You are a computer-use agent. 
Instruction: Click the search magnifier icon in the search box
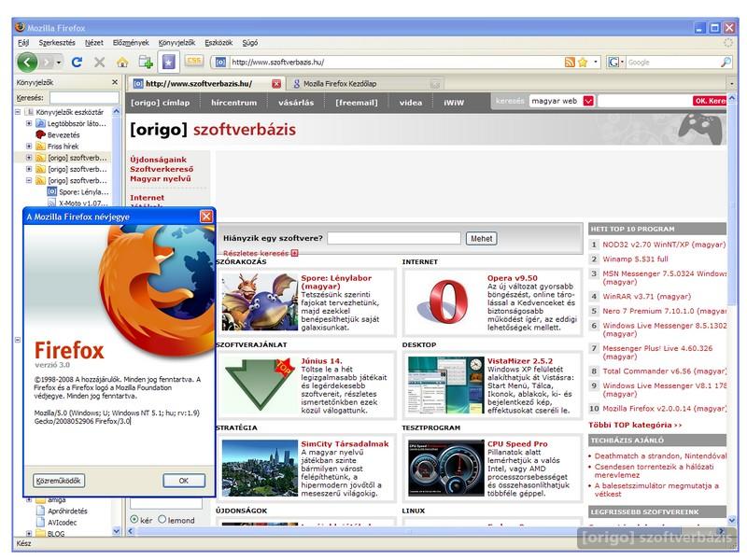[x=726, y=62]
